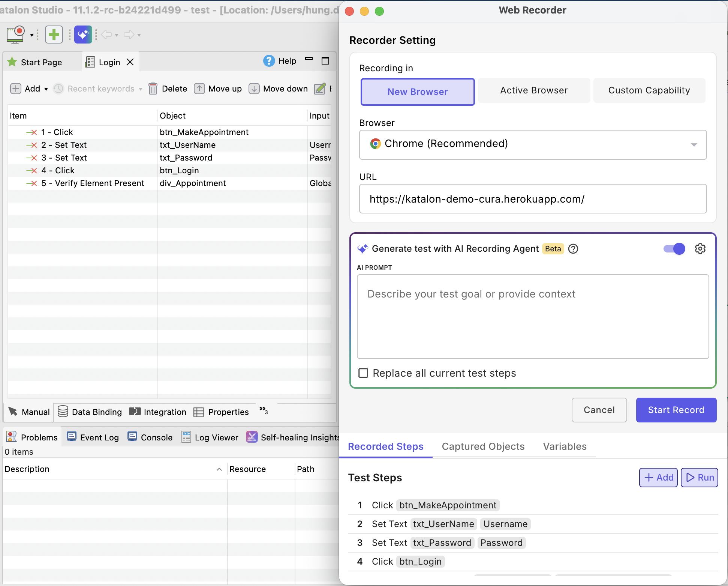
Task: Check Replace all current test steps
Action: (x=363, y=373)
